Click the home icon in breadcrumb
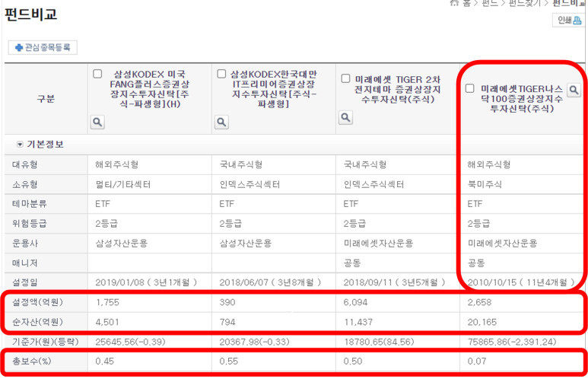This screenshot has height=379, width=588. click(454, 3)
